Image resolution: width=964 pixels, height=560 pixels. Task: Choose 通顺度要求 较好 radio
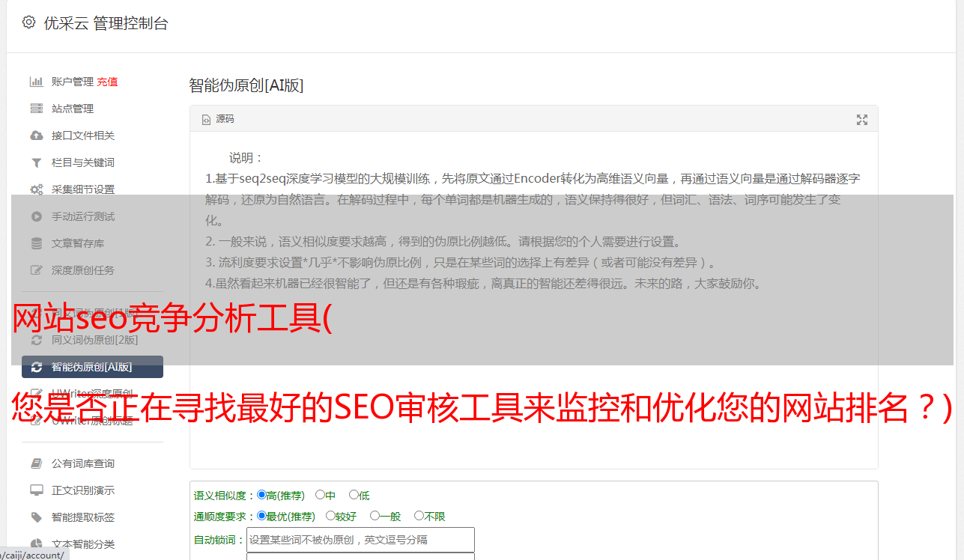coord(330,516)
